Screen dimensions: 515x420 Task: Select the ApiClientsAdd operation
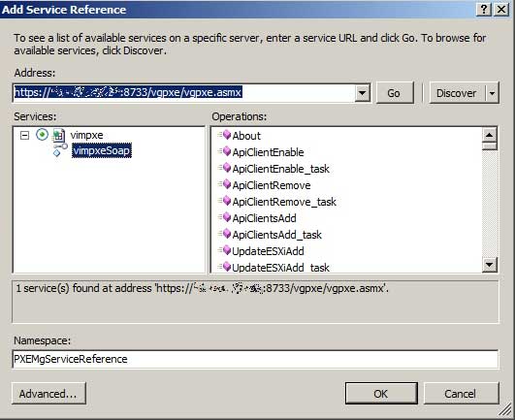[x=264, y=218]
